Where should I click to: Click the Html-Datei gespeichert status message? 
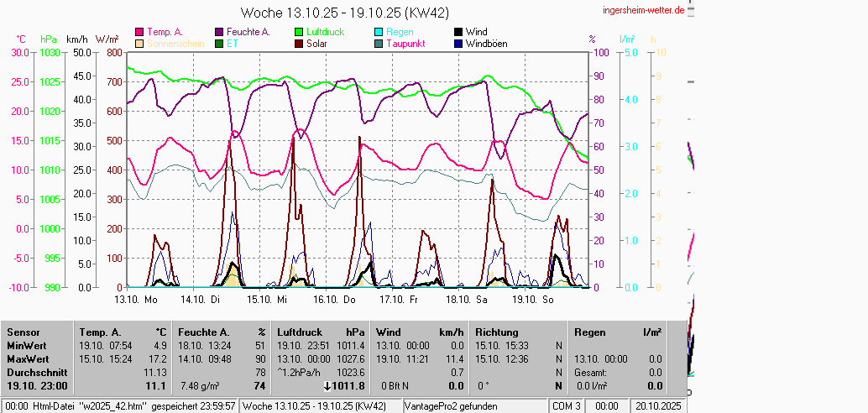click(122, 406)
